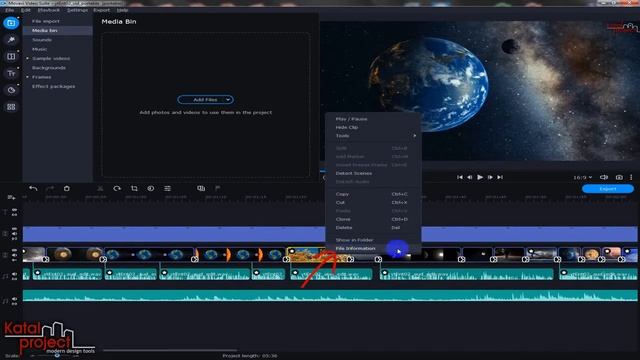Expand the Frames category

pos(27,77)
